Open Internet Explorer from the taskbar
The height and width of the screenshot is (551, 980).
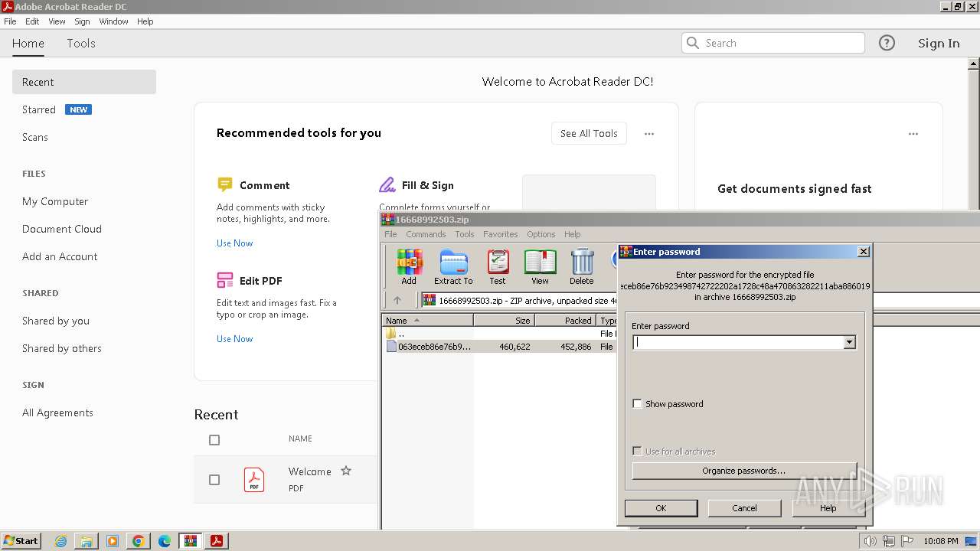coord(60,541)
